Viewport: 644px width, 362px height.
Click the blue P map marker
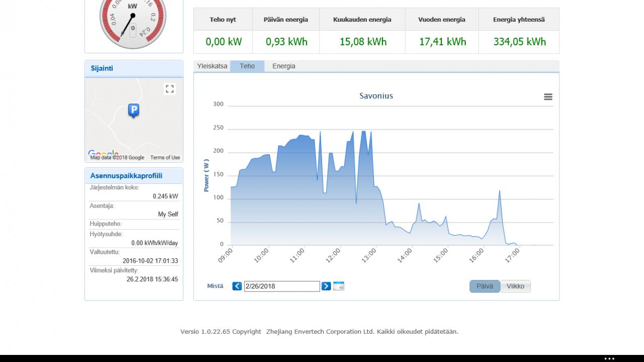coord(133,111)
